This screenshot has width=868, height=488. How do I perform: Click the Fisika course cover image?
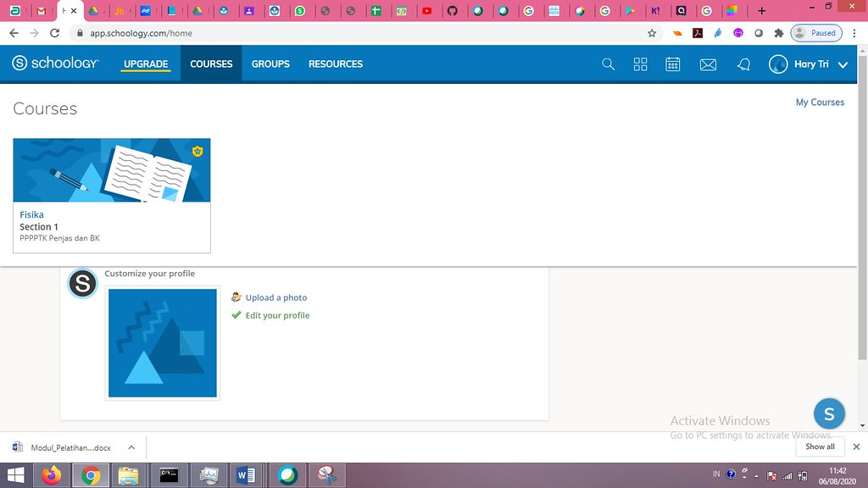(x=112, y=169)
